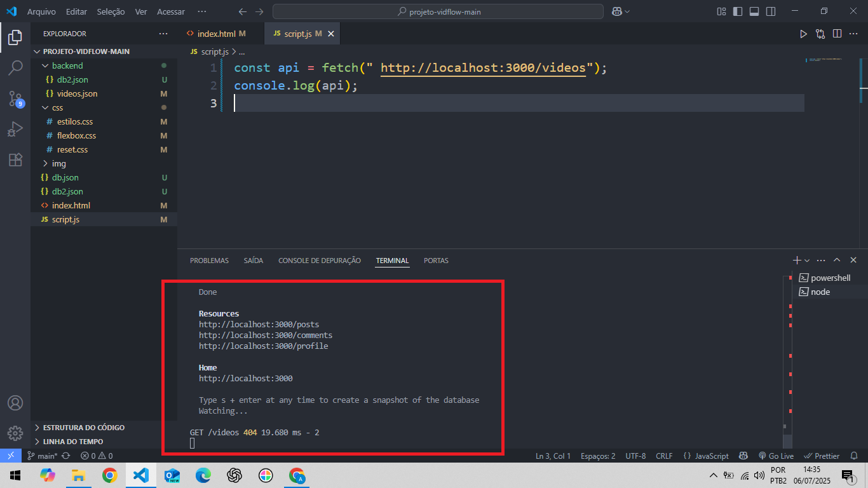Split the editor to the right
Screen dimensions: 868x488
(837, 34)
